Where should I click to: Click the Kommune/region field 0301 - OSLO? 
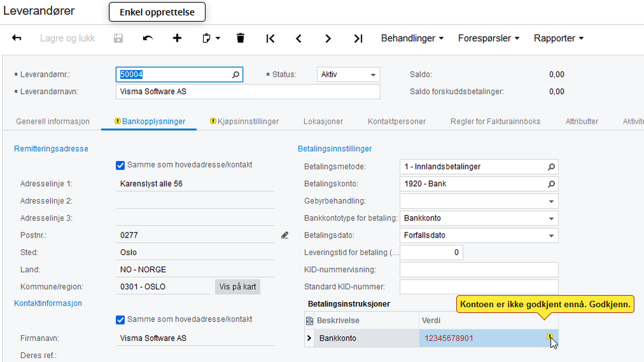click(164, 287)
